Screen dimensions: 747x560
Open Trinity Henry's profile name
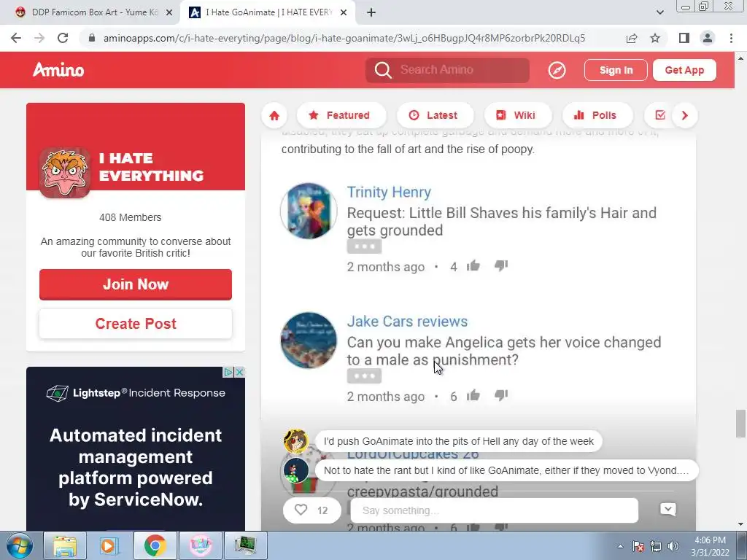[x=389, y=192]
